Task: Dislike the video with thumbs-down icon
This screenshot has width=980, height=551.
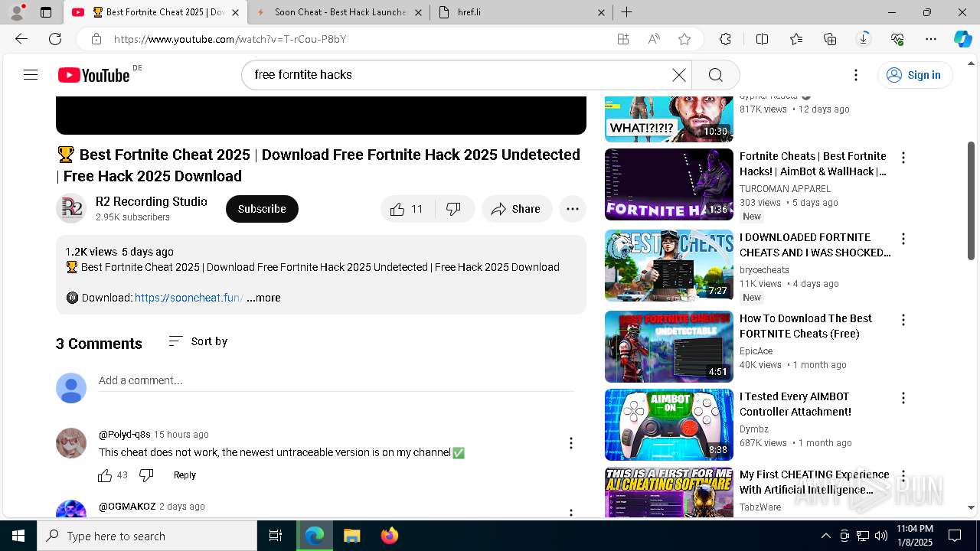Action: coord(454,209)
